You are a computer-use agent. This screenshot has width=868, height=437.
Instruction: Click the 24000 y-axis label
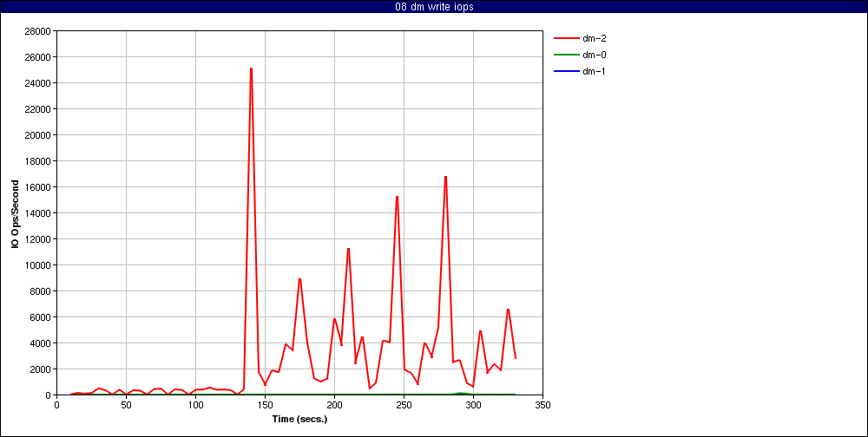coord(39,83)
